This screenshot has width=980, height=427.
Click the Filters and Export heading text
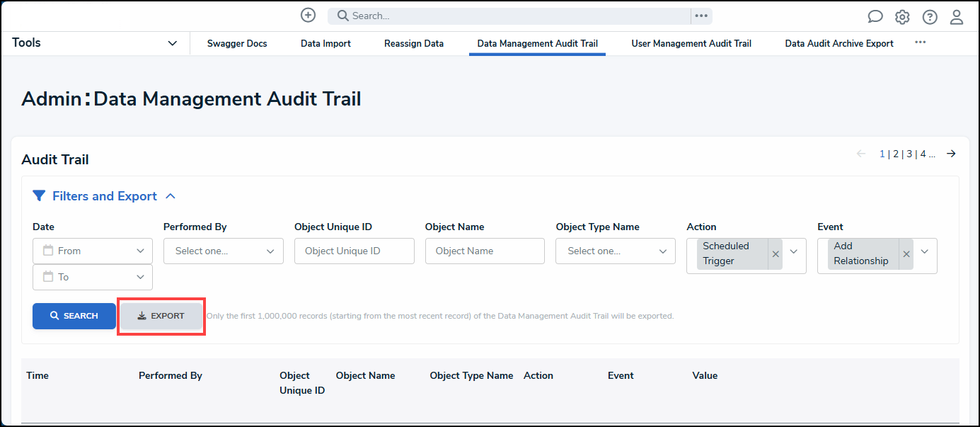105,196
